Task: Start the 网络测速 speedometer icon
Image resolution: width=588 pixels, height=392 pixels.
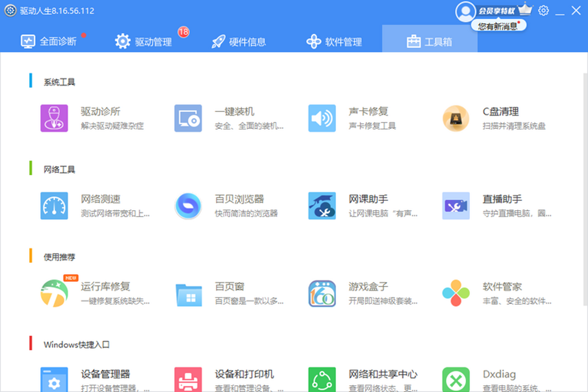Action: point(54,206)
